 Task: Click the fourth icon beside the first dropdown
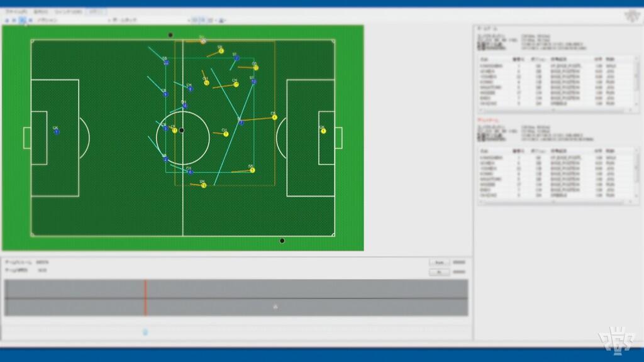(x=30, y=20)
